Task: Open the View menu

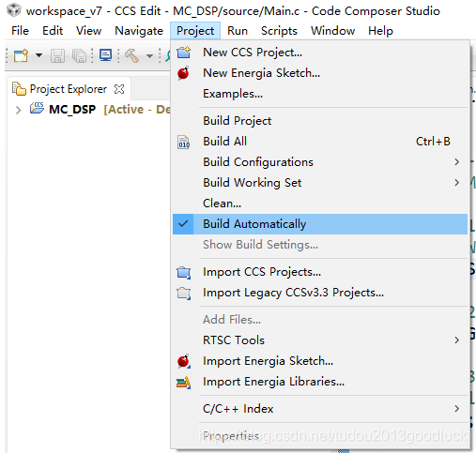Action: pos(88,31)
